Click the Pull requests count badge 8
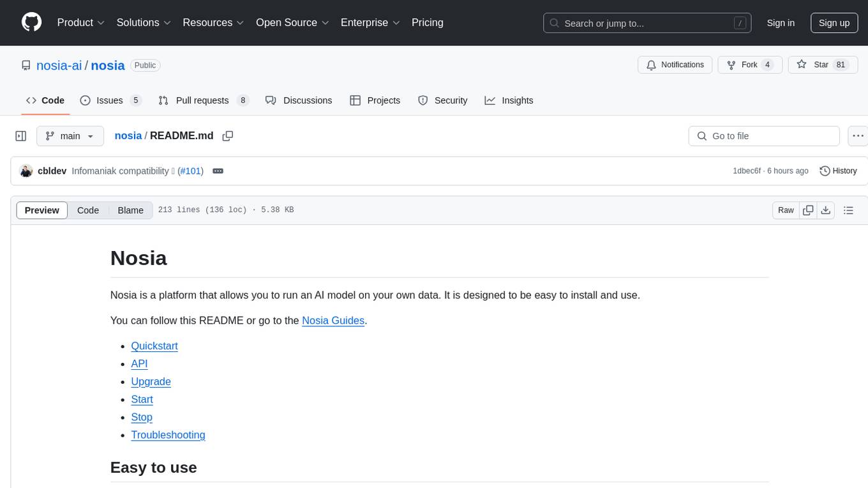Image resolution: width=868 pixels, height=488 pixels. (243, 100)
